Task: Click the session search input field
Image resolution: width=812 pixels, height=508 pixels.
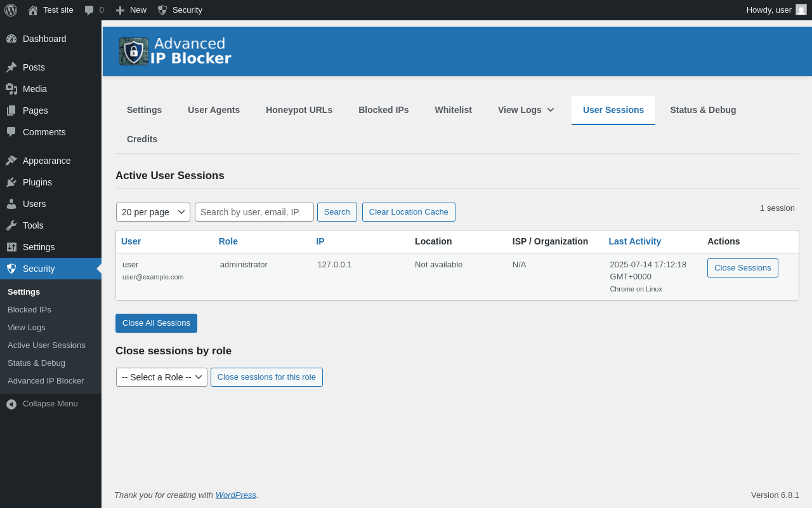Action: click(254, 212)
